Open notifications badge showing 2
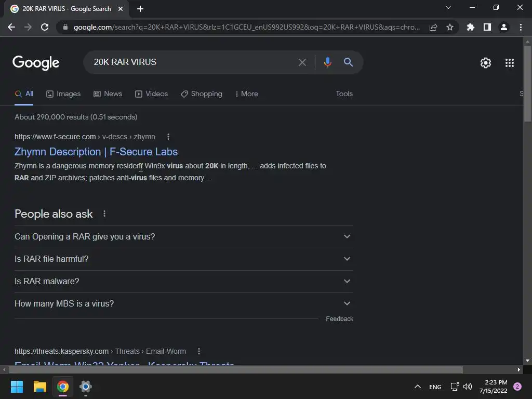The height and width of the screenshot is (399, 532). pyautogui.click(x=517, y=387)
